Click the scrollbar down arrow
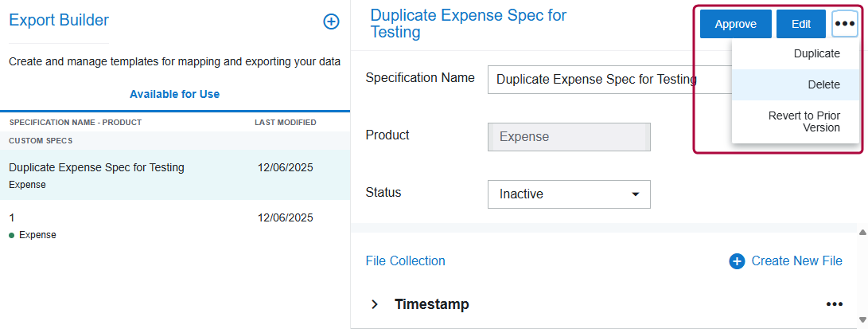This screenshot has width=868, height=329. (862, 321)
